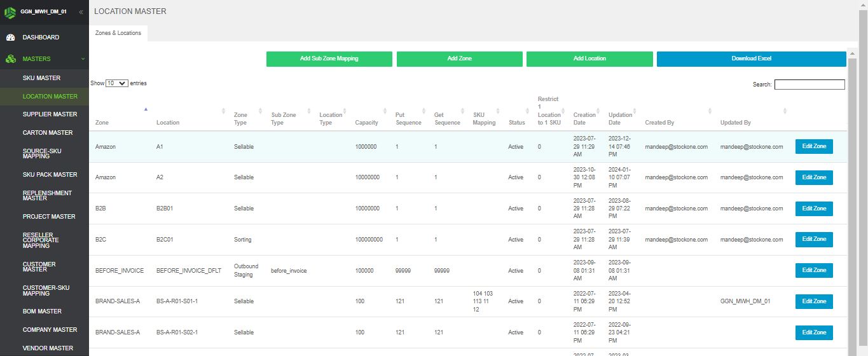The image size is (868, 356).
Task: Click Edit Zone for location B2B01
Action: point(813,209)
